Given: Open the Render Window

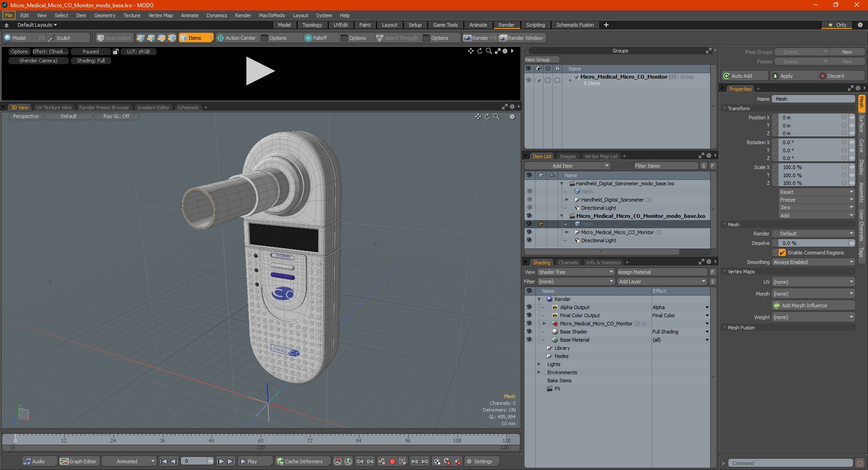Looking at the screenshot, I should [521, 38].
